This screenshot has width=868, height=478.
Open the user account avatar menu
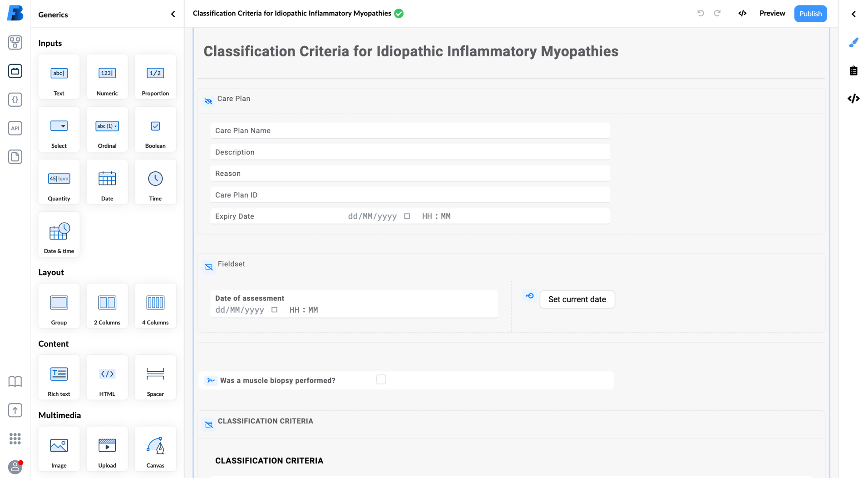tap(15, 467)
